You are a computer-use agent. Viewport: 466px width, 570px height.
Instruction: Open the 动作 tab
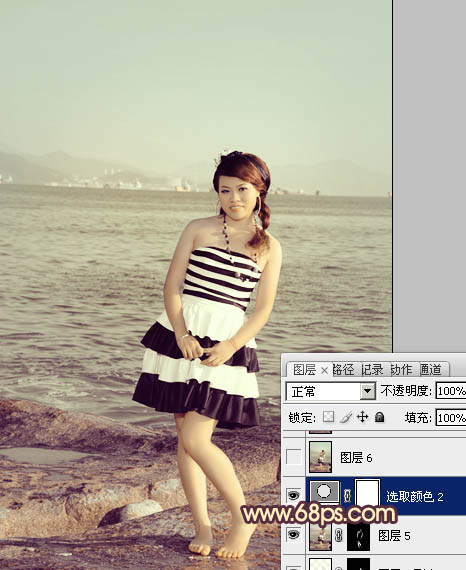[x=402, y=370]
